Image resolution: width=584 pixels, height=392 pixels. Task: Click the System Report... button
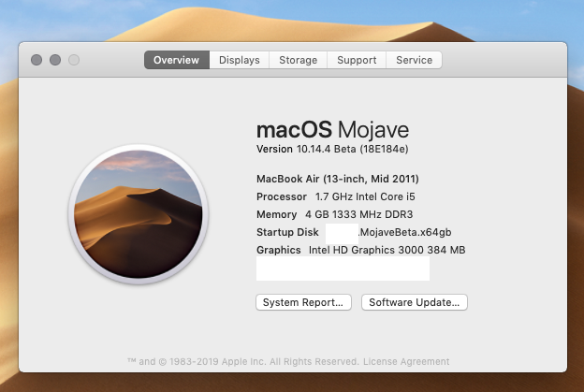303,302
